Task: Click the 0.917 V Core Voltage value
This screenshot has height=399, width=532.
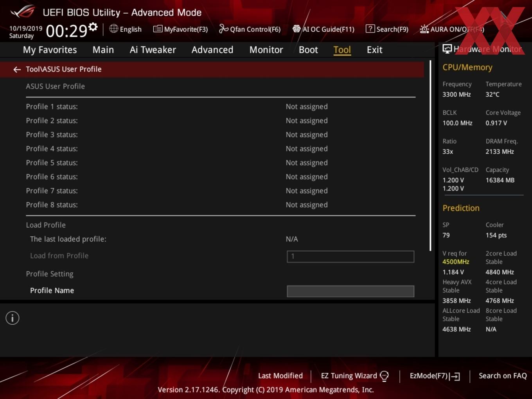Action: point(496,123)
